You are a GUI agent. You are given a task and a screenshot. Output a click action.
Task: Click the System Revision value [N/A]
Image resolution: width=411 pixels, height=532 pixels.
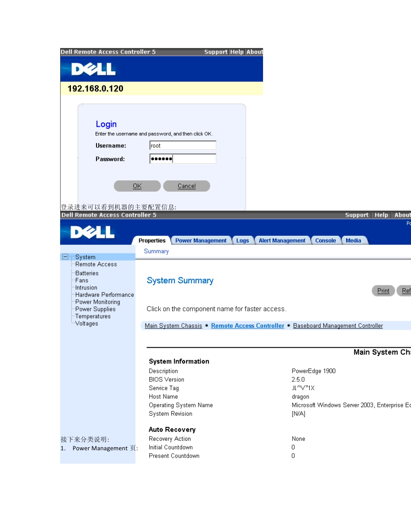(299, 414)
